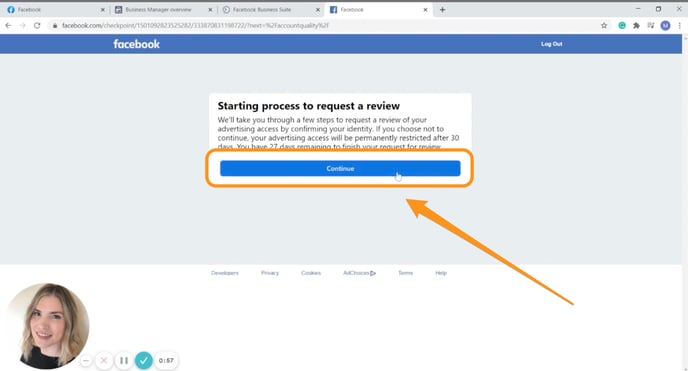Image resolution: width=688 pixels, height=371 pixels.
Task: Collapse the recorder controls with the minus button
Action: click(86, 360)
